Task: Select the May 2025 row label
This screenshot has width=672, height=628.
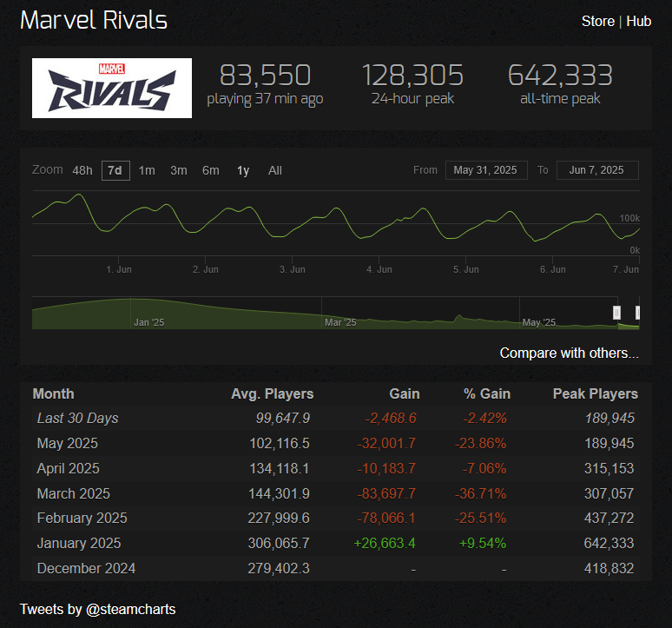Action: 67,443
